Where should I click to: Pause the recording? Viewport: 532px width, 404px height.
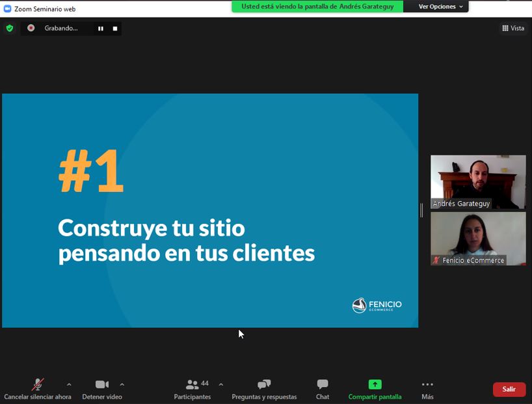[x=101, y=29]
